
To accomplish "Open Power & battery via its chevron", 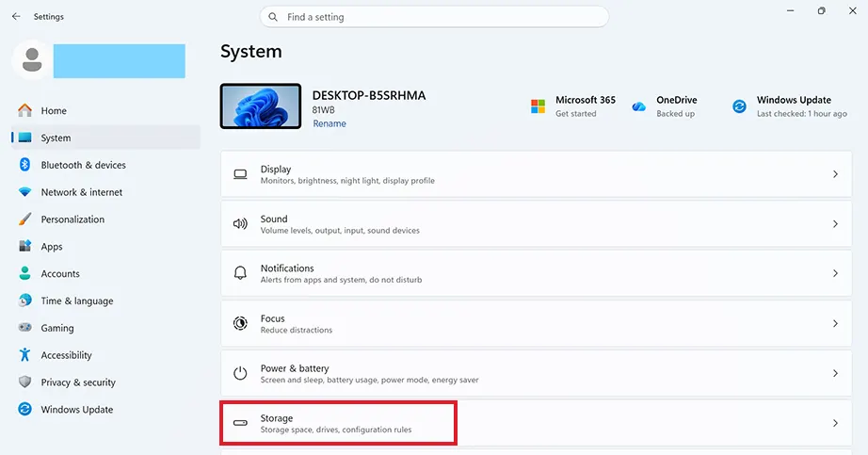I will 835,373.
